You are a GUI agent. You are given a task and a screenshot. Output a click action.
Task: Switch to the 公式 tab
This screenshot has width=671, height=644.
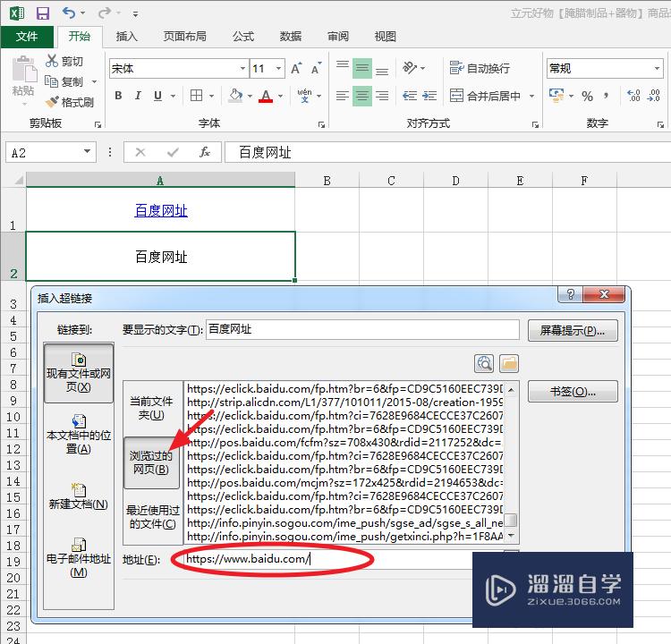point(243,37)
